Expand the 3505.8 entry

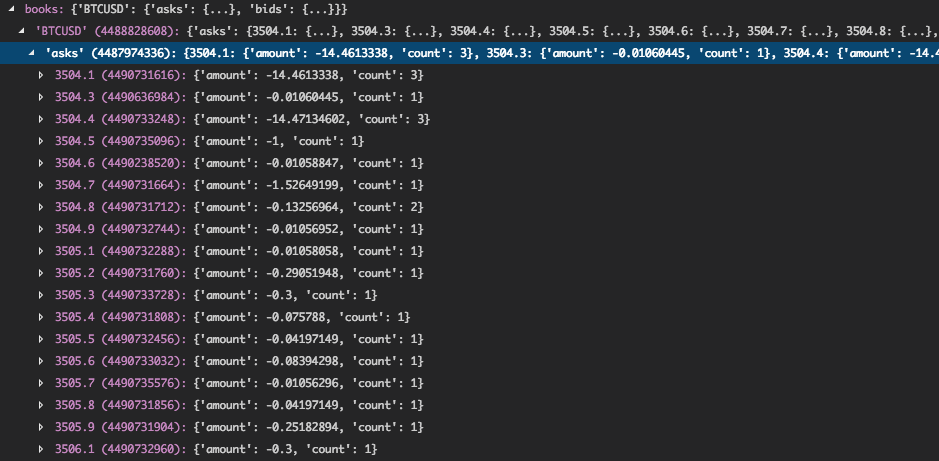(41, 405)
